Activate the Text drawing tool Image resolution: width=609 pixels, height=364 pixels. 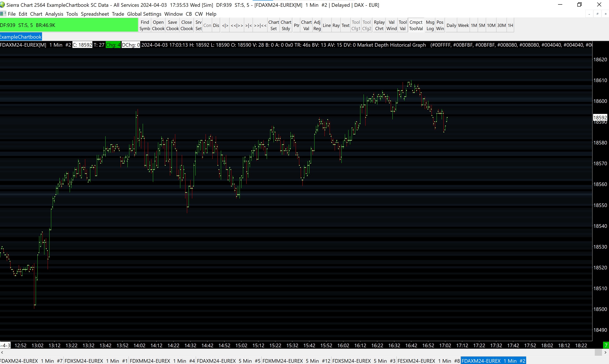click(345, 25)
